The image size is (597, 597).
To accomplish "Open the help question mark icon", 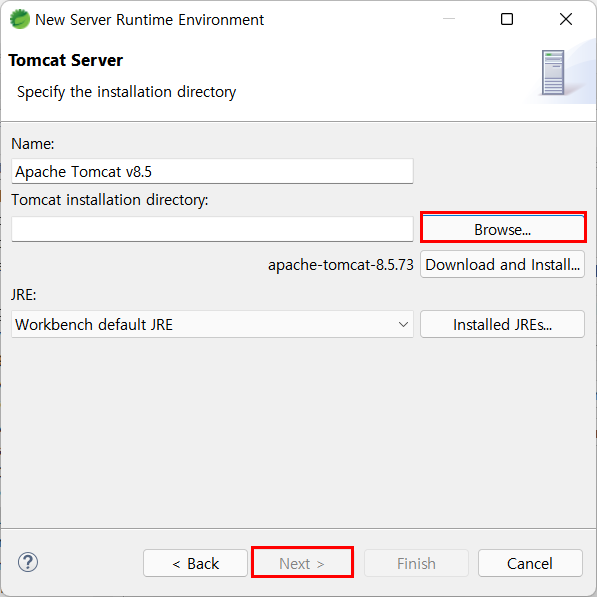I will [x=28, y=562].
